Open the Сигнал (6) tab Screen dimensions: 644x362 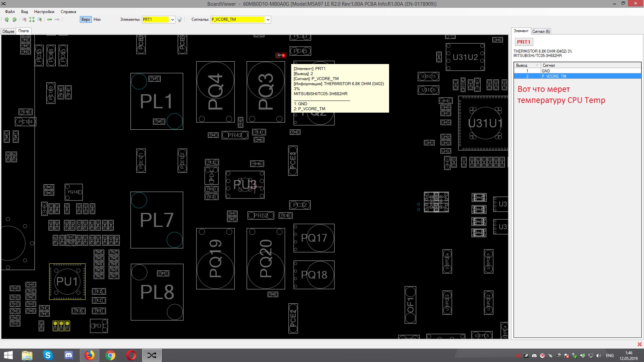coord(541,31)
